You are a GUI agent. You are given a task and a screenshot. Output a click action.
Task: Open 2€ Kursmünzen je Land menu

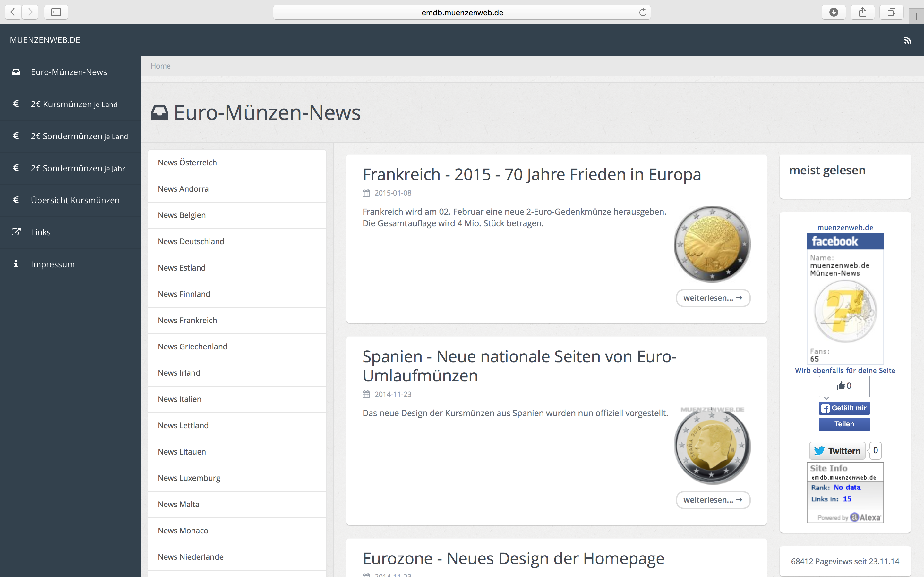click(x=74, y=104)
